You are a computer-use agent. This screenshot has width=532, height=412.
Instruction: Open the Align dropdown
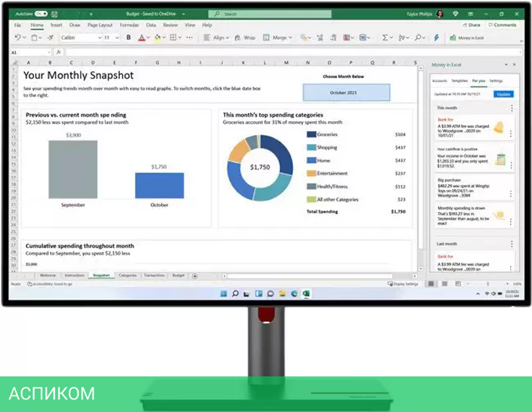pos(217,38)
